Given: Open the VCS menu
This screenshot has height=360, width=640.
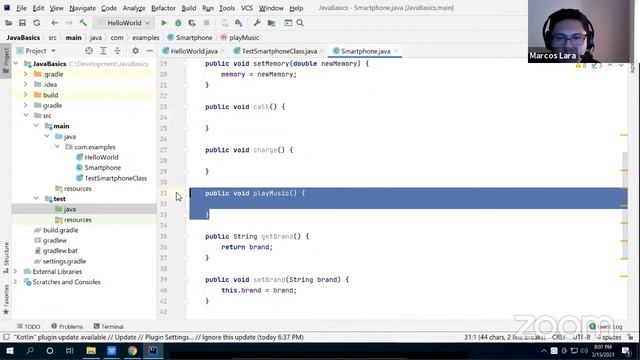Looking at the screenshot, I should pyautogui.click(x=247, y=8).
